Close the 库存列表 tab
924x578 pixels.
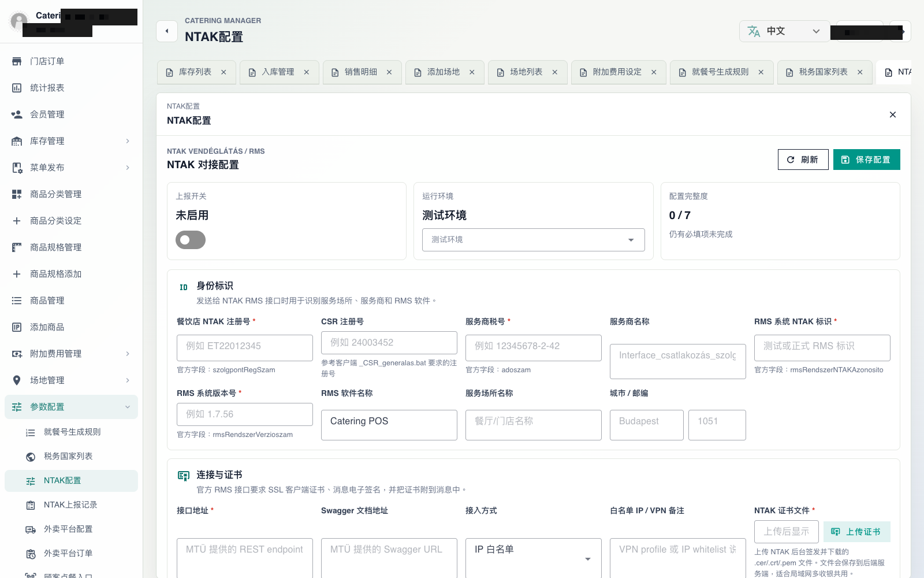point(223,72)
